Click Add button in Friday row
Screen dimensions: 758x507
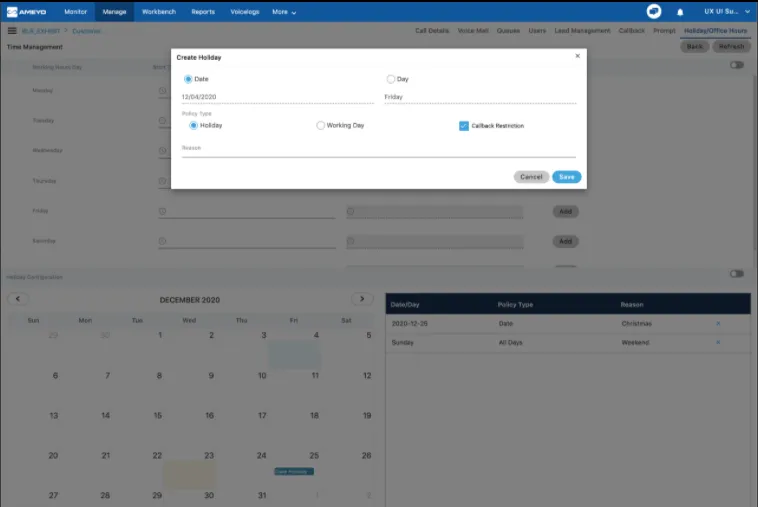tap(565, 211)
